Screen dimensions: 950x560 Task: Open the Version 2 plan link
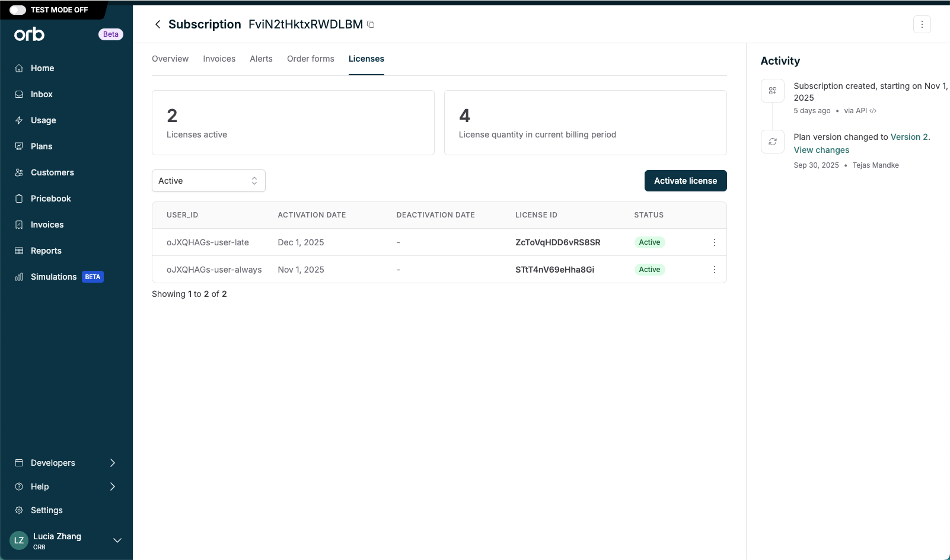click(909, 137)
